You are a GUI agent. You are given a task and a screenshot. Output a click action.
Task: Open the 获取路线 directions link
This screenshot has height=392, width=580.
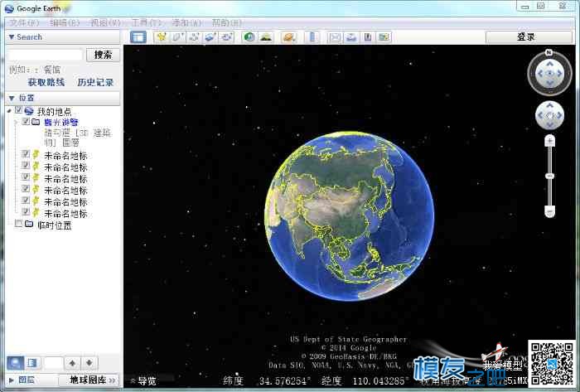click(46, 83)
